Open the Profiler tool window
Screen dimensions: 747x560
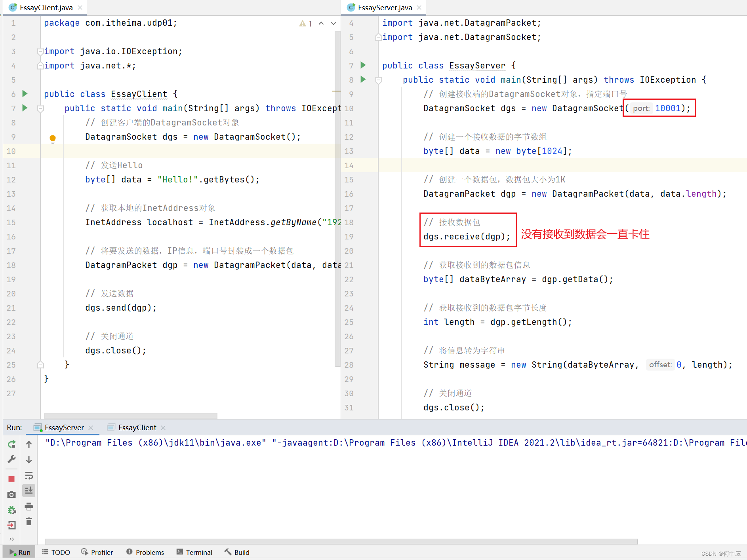click(97, 552)
